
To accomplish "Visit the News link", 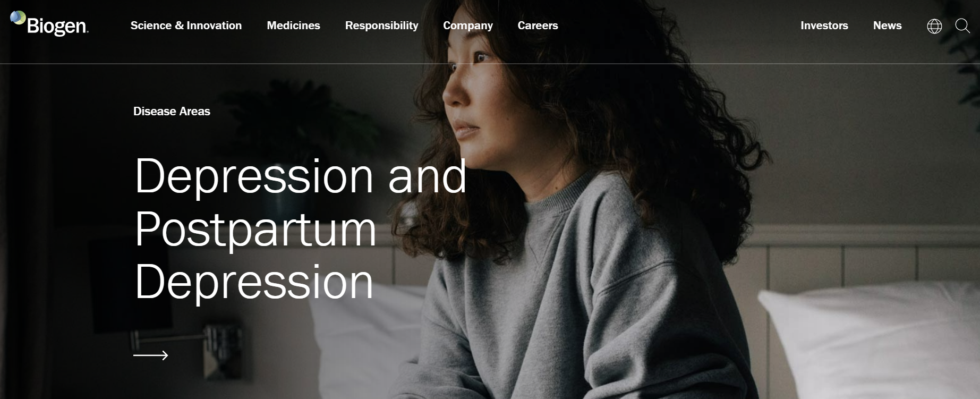I will (x=887, y=26).
